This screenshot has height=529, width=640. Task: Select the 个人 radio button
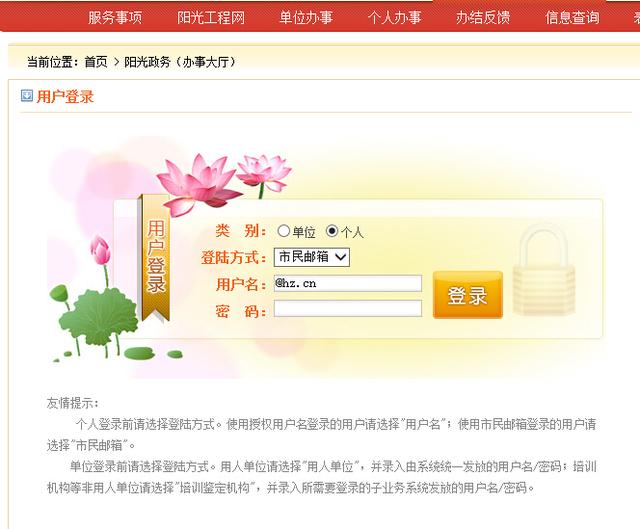(x=332, y=231)
